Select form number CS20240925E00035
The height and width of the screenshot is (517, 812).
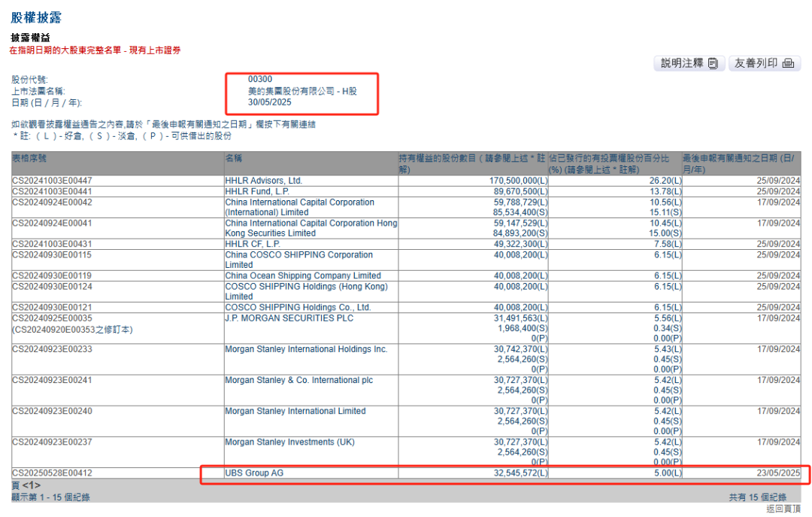point(52,318)
